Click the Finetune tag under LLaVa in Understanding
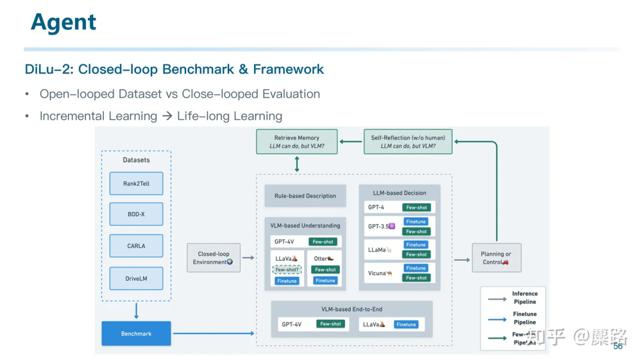The image size is (644, 363). tap(287, 281)
